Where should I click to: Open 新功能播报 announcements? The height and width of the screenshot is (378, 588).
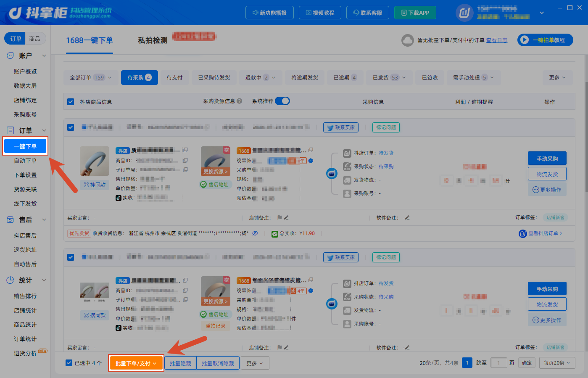pyautogui.click(x=270, y=13)
